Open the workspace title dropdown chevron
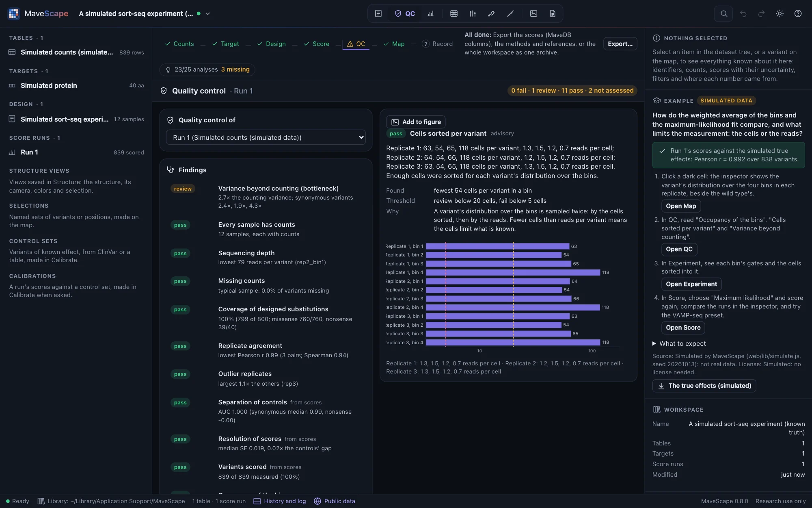 pos(208,13)
